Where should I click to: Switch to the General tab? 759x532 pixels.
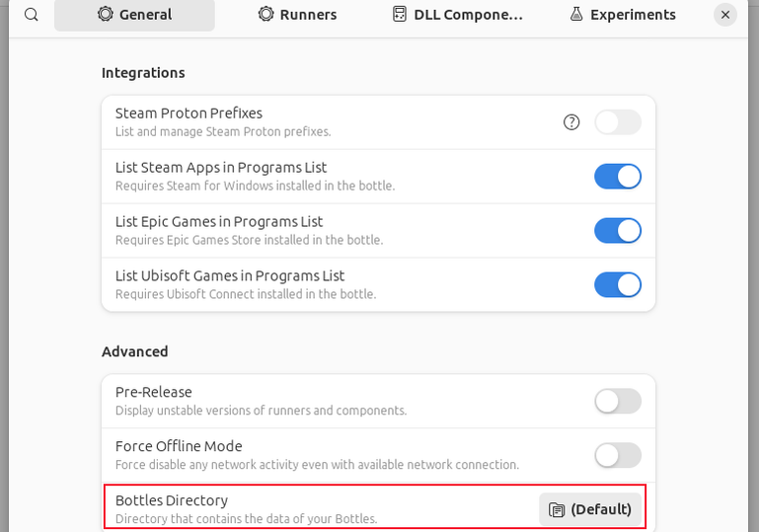[134, 15]
